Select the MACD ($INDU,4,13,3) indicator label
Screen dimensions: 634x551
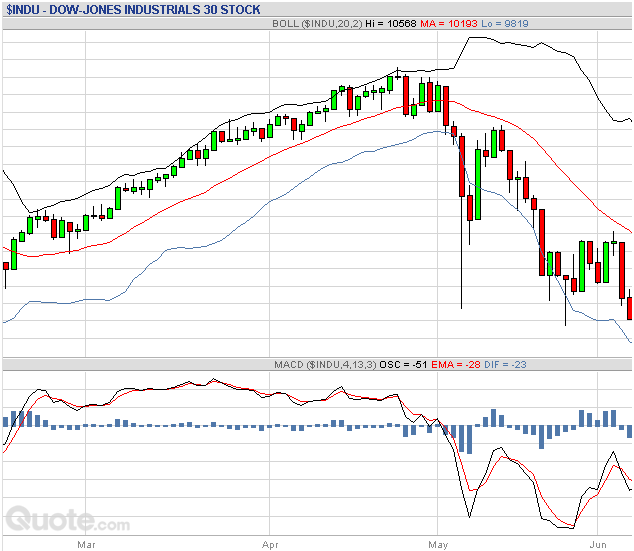point(325,365)
